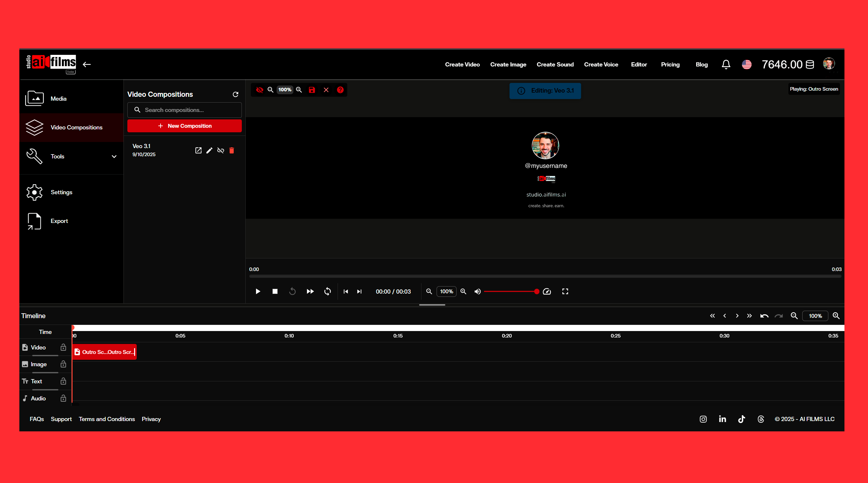Open the Export panel in the sidebar
Screen dimensions: 868x483
point(59,221)
